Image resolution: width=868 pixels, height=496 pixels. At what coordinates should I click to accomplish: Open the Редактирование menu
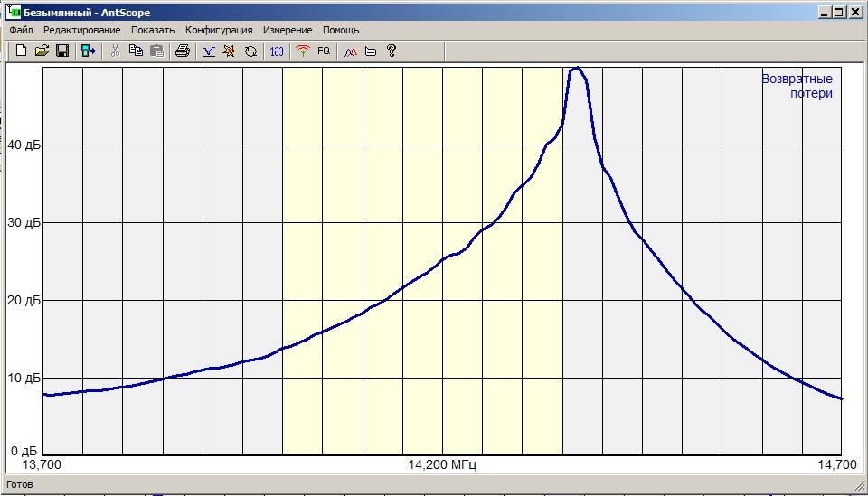tap(82, 30)
